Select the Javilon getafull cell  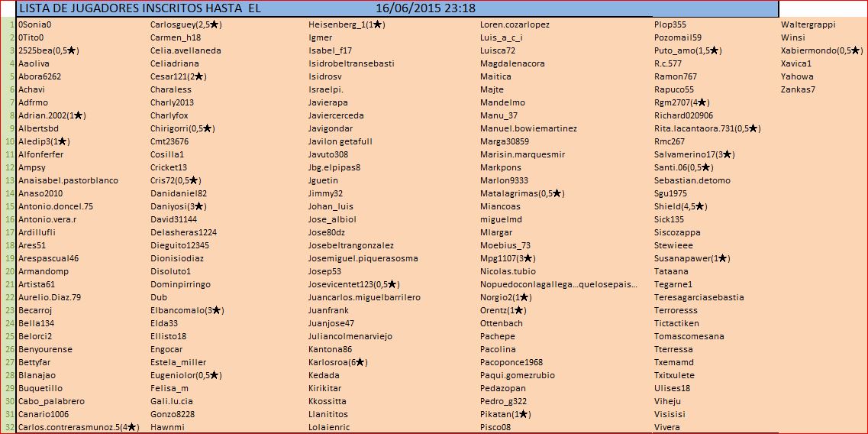pyautogui.click(x=340, y=141)
